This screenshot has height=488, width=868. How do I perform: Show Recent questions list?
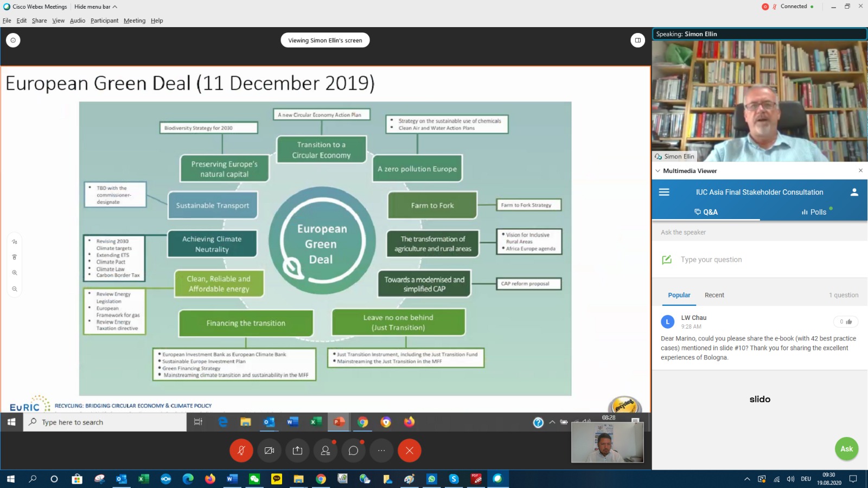click(714, 295)
